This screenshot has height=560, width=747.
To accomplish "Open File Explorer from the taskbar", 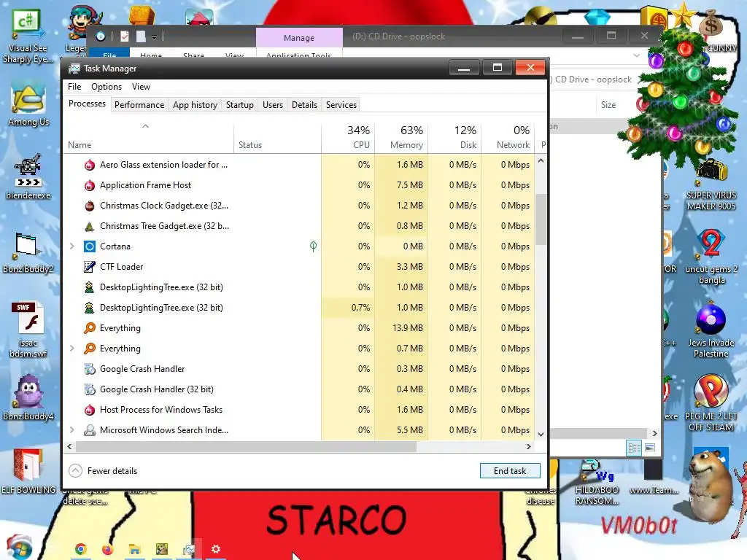I will point(135,549).
